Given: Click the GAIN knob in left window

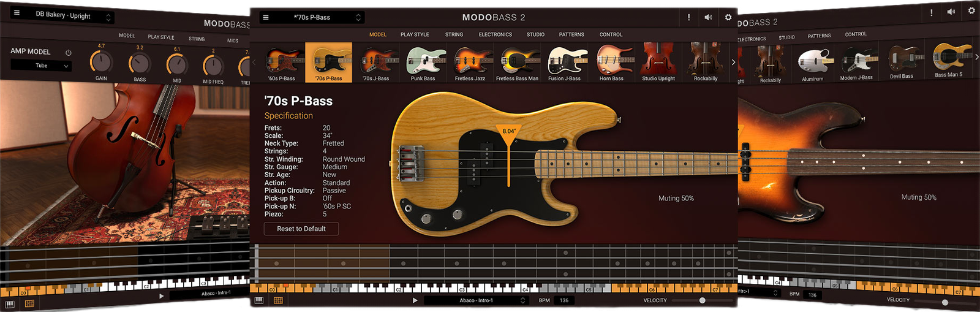Looking at the screenshot, I should [x=101, y=63].
